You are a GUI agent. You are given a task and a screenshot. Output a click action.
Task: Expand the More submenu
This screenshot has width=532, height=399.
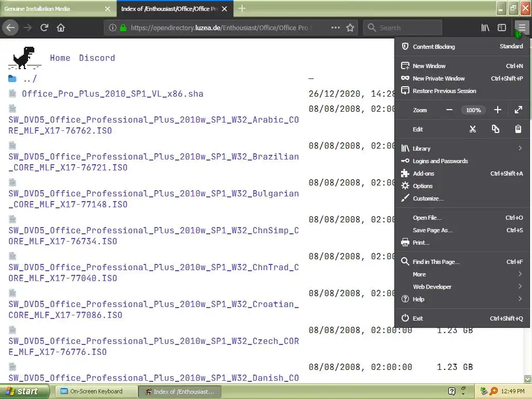click(462, 274)
